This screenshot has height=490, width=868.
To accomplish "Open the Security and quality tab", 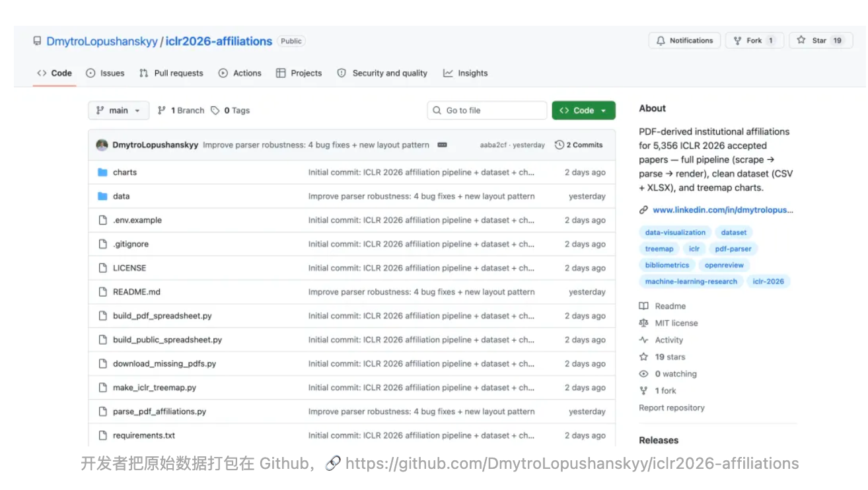I will [382, 73].
